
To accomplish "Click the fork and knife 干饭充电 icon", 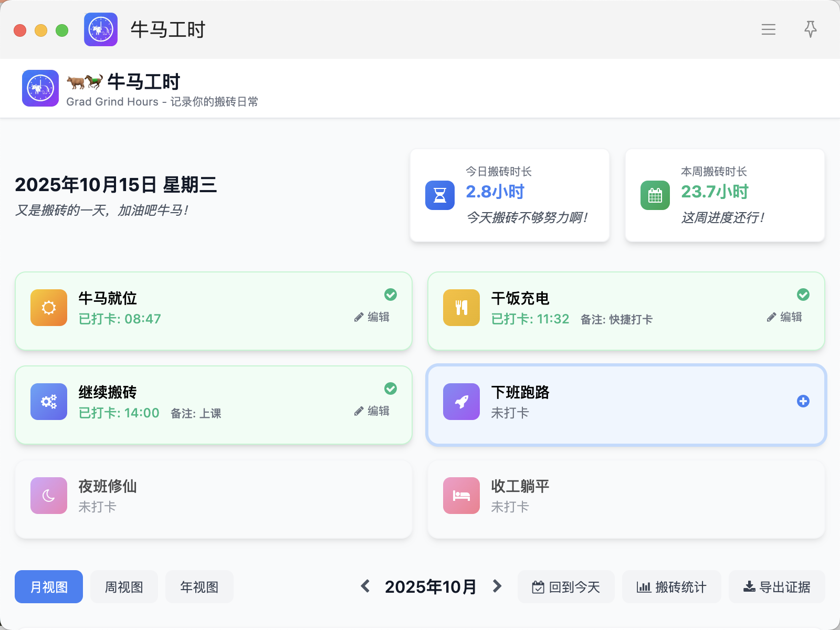I will 461,308.
